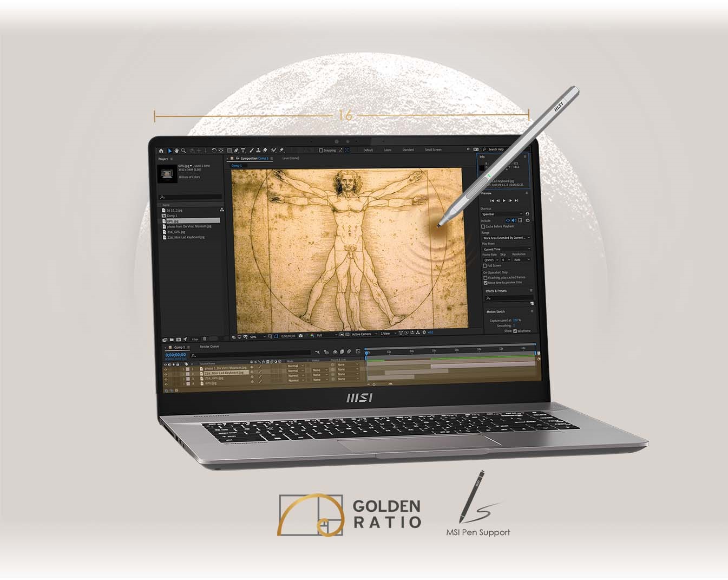Switch to the Small Screen workspace
This screenshot has width=728, height=580.
(433, 150)
